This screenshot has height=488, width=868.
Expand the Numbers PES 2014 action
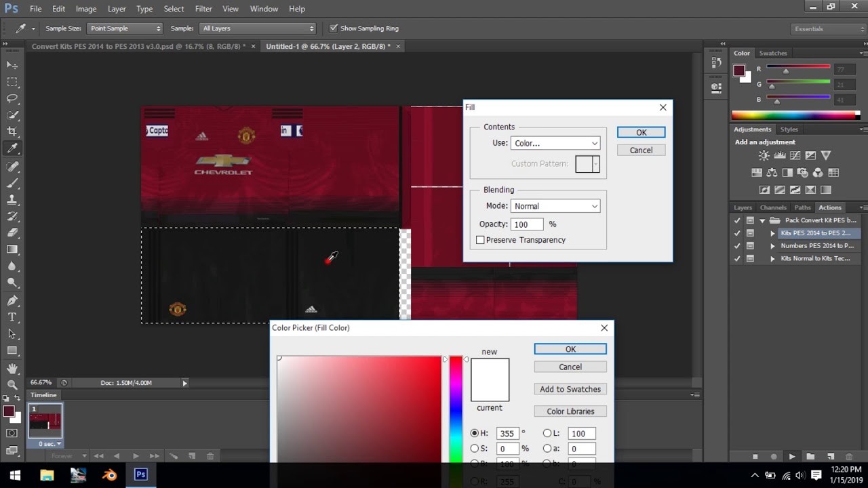pyautogui.click(x=772, y=246)
